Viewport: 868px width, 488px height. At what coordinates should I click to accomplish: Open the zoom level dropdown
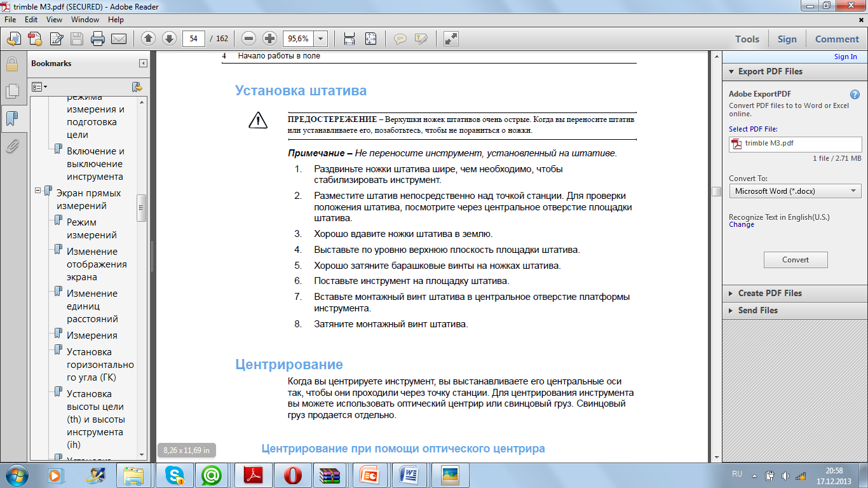(321, 39)
